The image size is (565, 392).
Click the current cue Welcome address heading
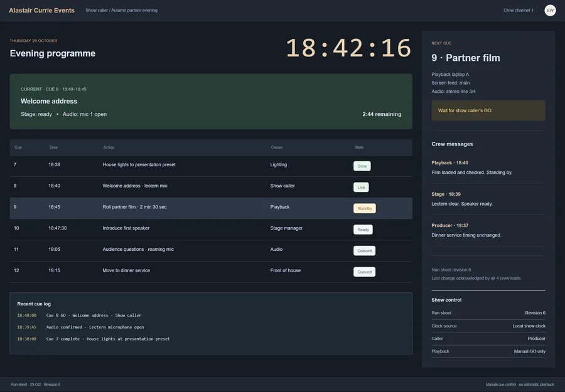(49, 101)
